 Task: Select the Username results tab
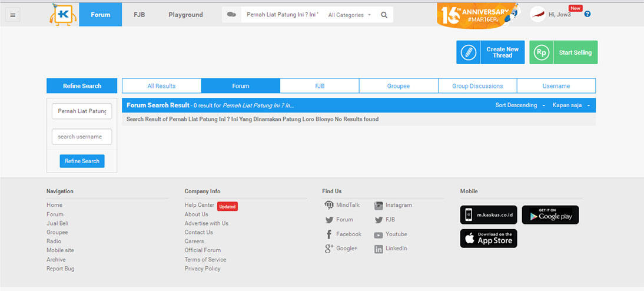click(556, 86)
